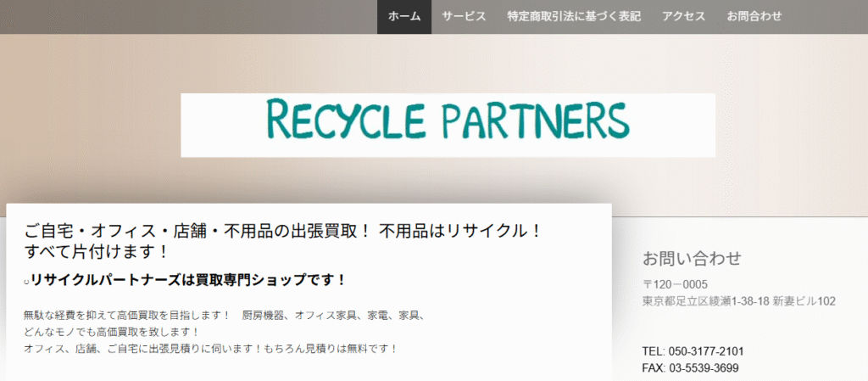Click the sidebar お問い合わせ heading
868x381 pixels.
pos(692,258)
